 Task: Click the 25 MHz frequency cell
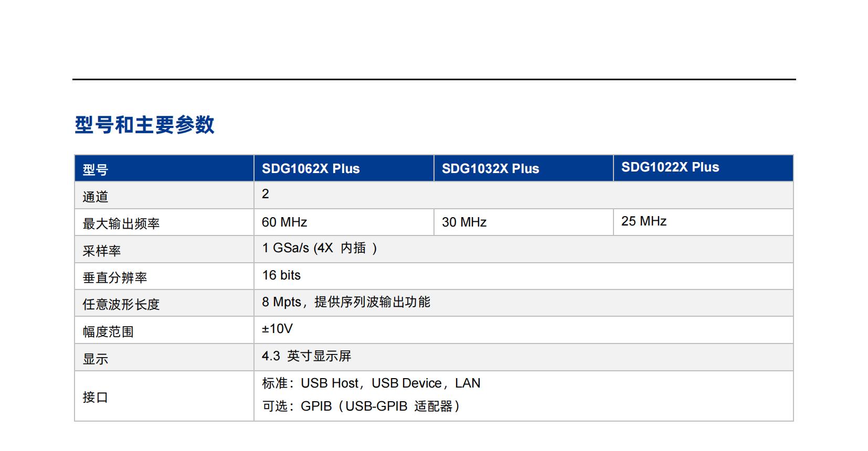644,221
